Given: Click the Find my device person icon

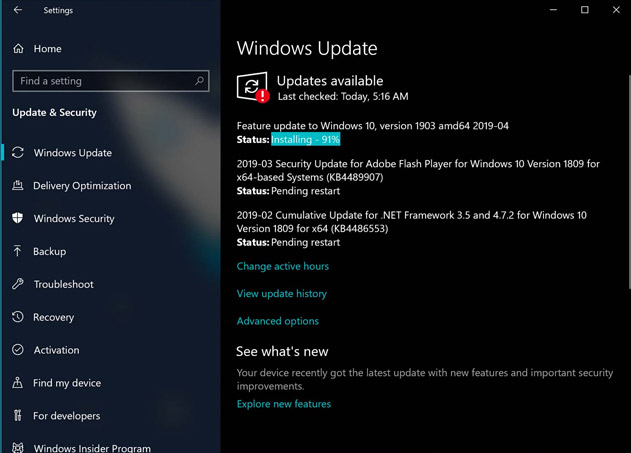Looking at the screenshot, I should 17,382.
